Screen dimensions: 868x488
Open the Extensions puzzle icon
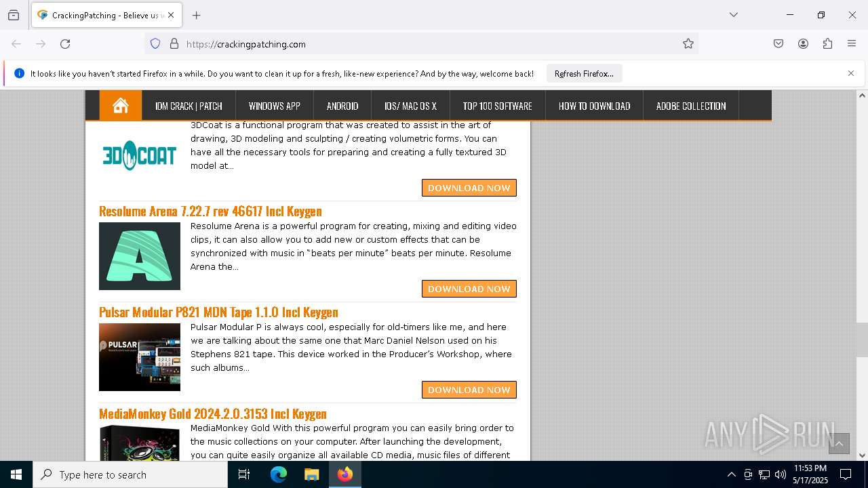click(x=827, y=43)
